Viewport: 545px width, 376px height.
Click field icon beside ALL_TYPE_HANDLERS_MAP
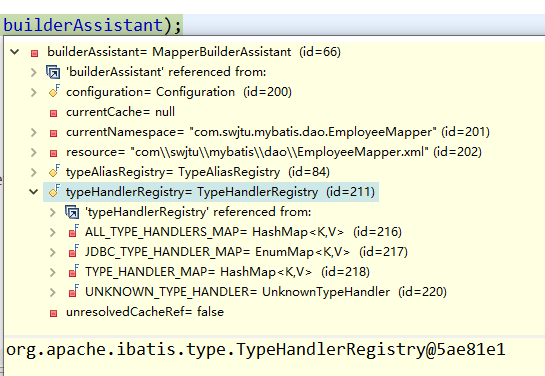pos(74,231)
